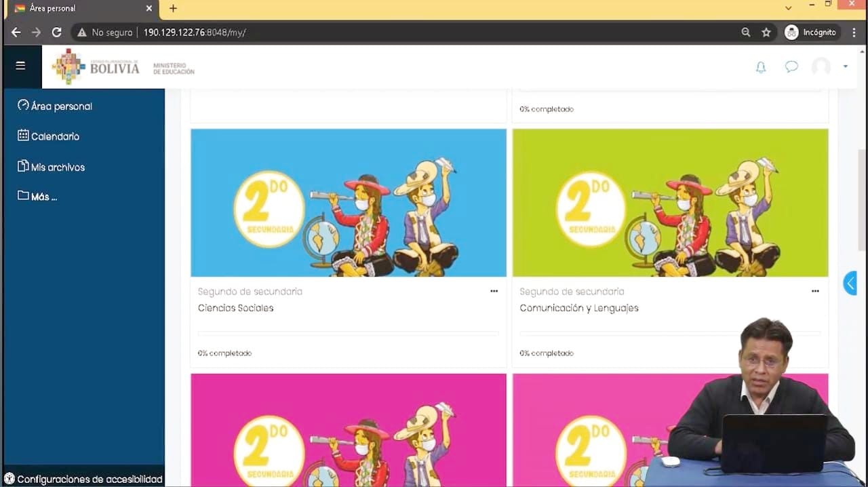
Task: Click 0% completado under Comunicación y Lenguajes
Action: [547, 353]
